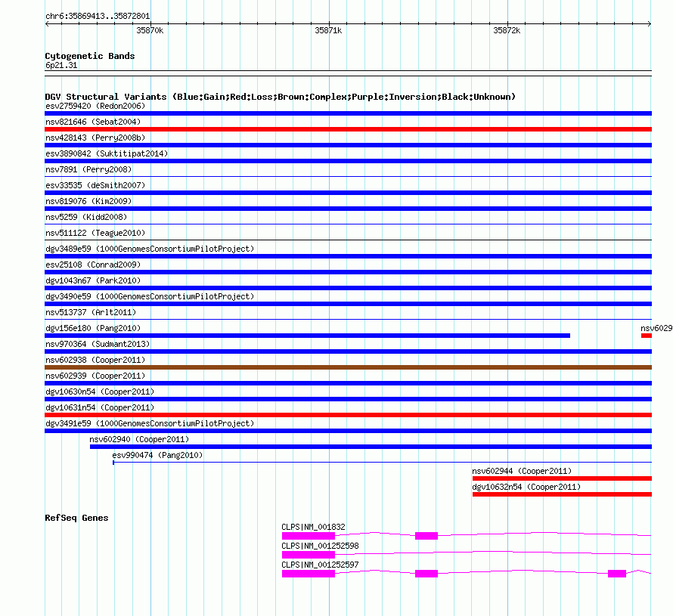Click CLPS|NM_001252598 transcript label

(320, 546)
